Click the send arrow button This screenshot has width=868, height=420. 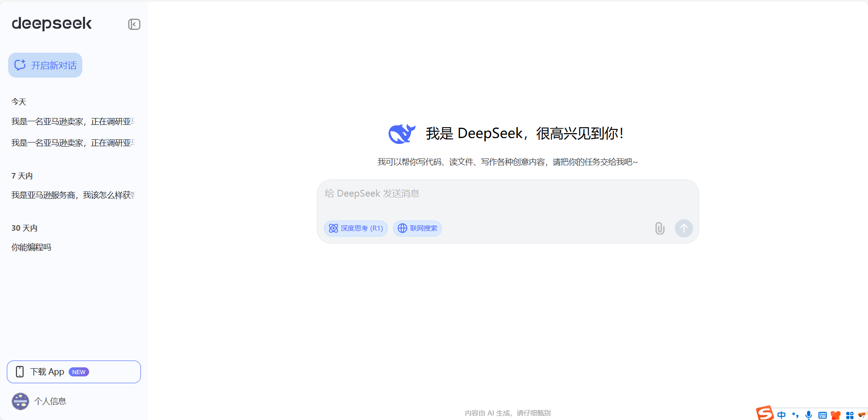pyautogui.click(x=684, y=228)
